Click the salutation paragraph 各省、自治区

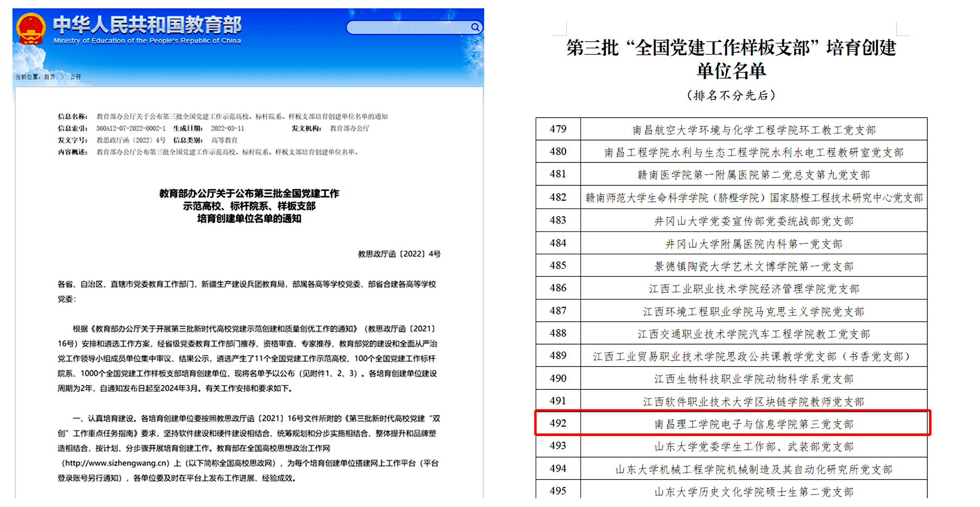(x=247, y=292)
